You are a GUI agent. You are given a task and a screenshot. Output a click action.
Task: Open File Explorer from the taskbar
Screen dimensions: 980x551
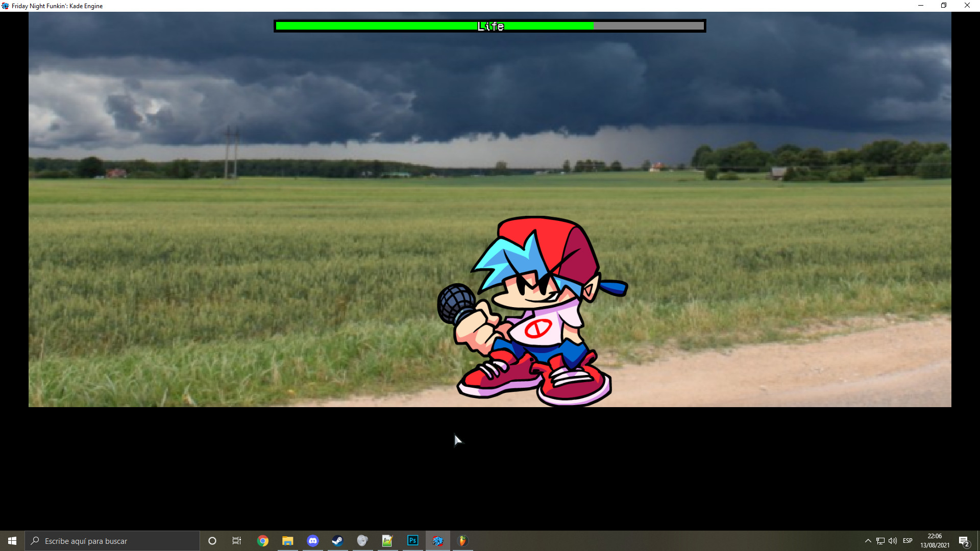point(287,540)
